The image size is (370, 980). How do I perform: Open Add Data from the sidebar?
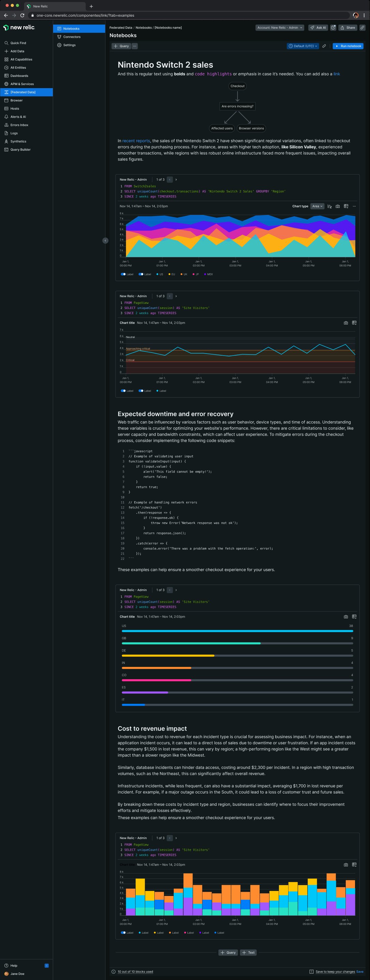click(x=26, y=51)
